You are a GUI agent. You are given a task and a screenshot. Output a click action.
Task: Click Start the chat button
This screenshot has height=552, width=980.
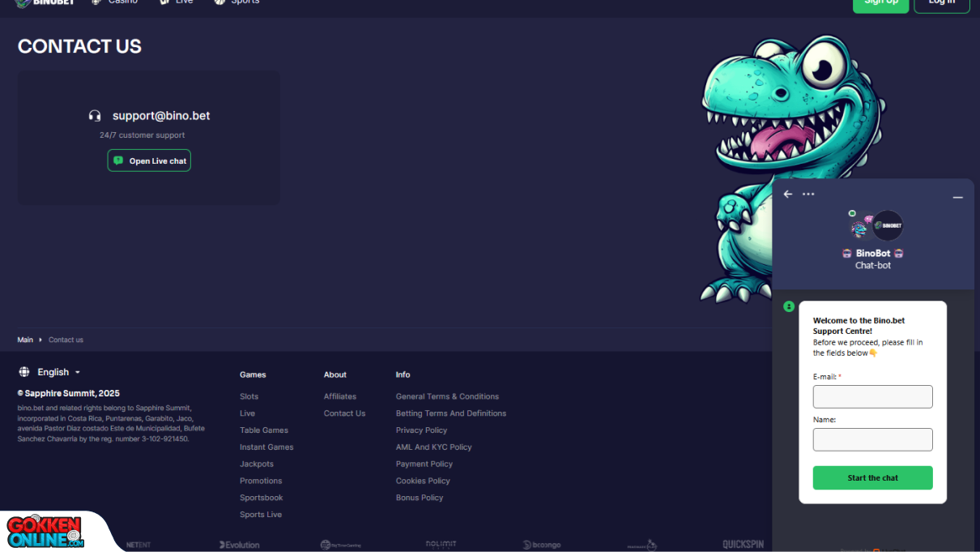873,477
